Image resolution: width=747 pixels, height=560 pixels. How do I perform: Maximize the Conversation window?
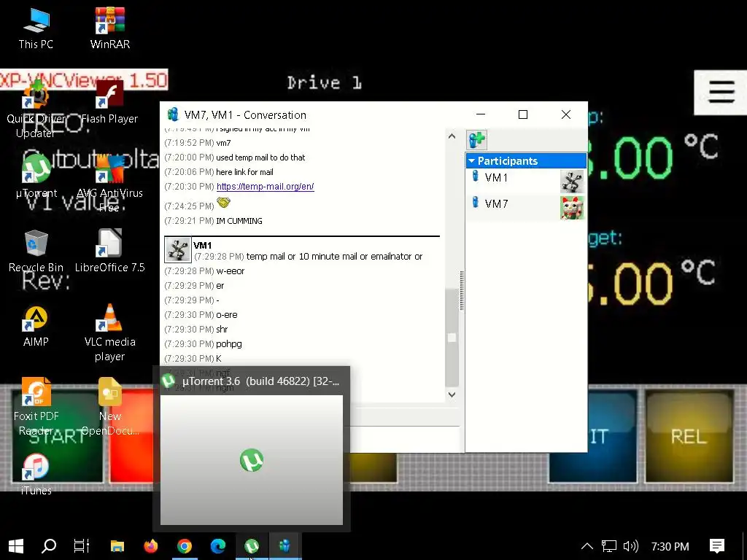point(522,114)
